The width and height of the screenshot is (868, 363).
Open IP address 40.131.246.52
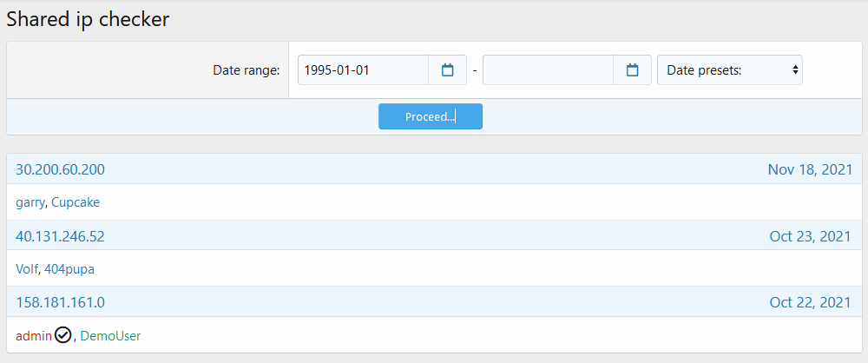[60, 236]
